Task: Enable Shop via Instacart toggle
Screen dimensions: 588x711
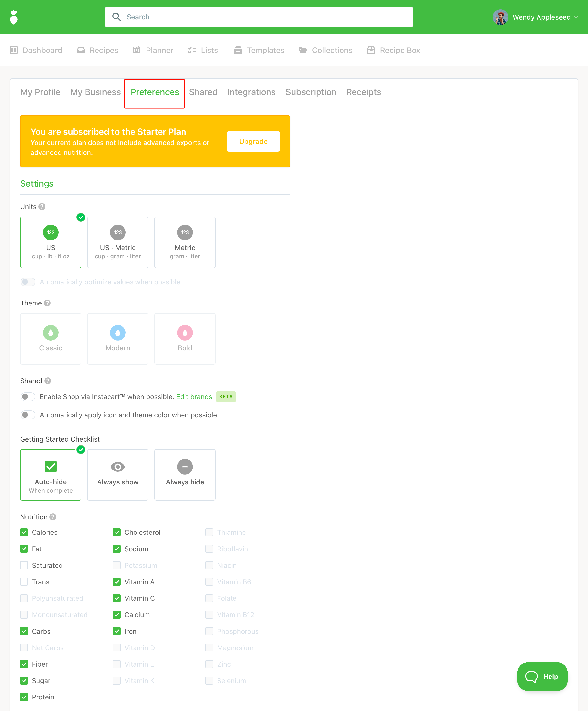Action: (x=28, y=397)
